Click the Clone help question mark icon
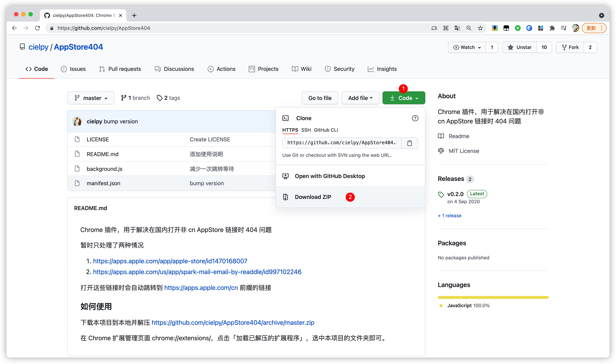The width and height of the screenshot is (616, 364). point(415,118)
